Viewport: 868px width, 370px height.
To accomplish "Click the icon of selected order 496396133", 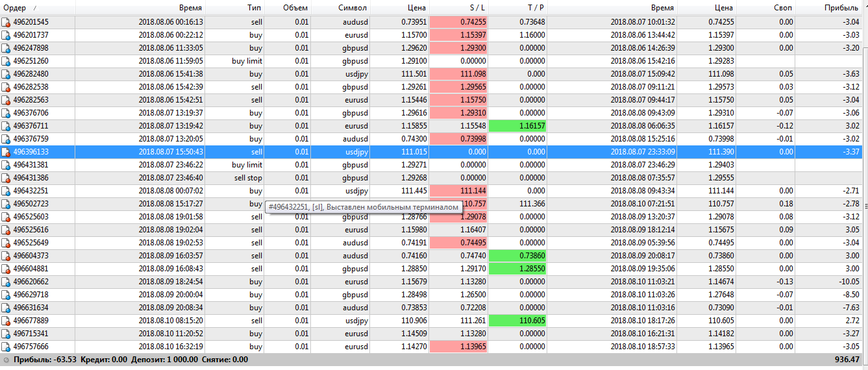I will tap(6, 152).
